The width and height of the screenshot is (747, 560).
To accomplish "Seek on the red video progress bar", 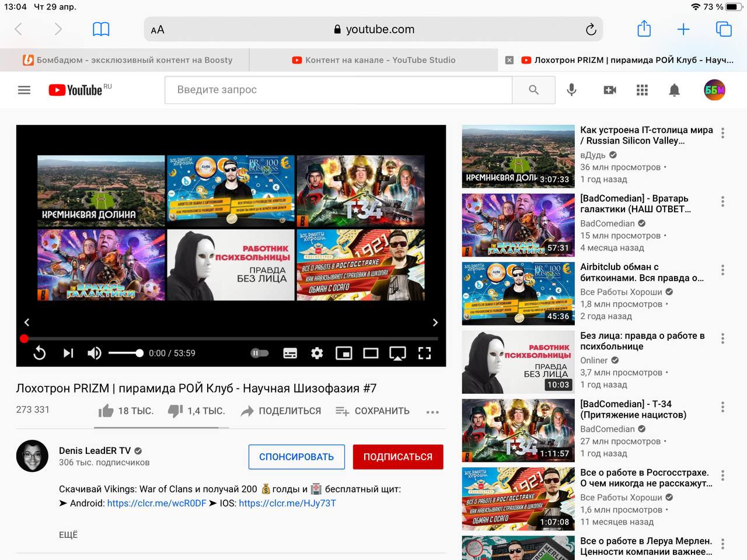I will click(x=231, y=338).
